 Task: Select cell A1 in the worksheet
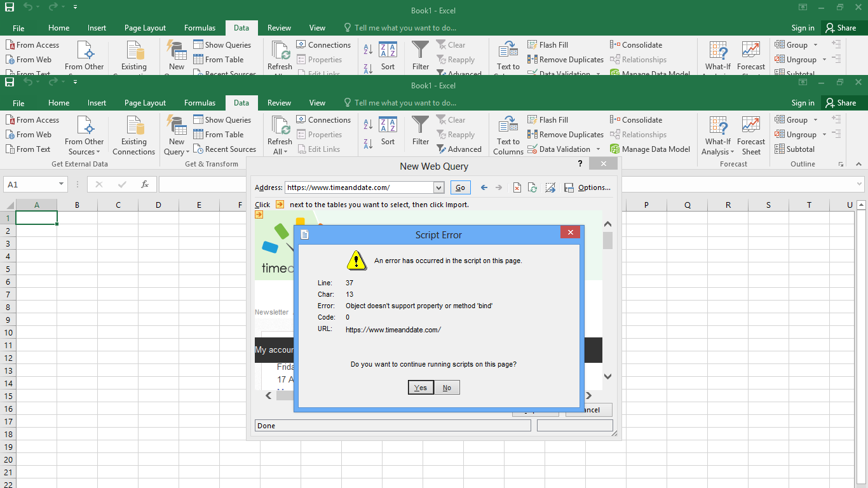pos(36,218)
